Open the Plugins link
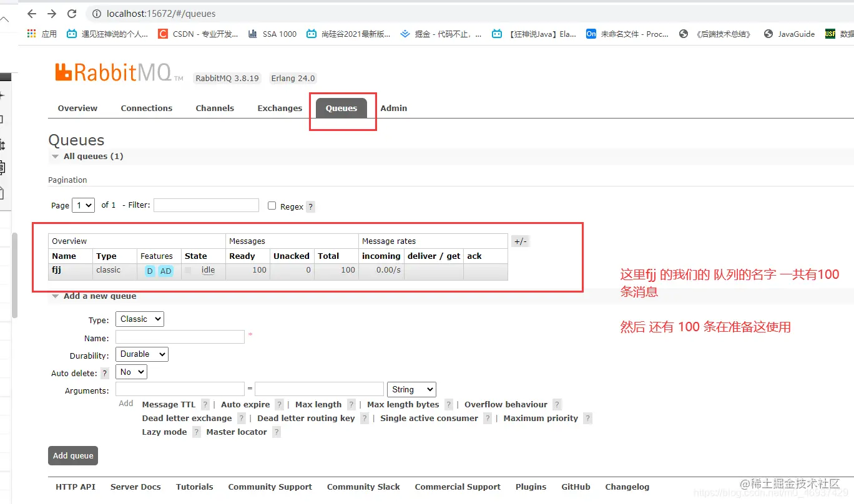The image size is (854, 504). pyautogui.click(x=531, y=487)
